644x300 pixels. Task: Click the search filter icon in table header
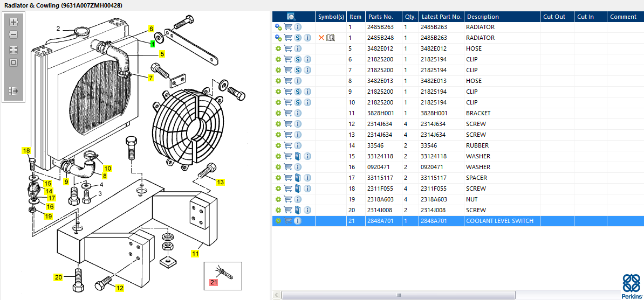291,17
